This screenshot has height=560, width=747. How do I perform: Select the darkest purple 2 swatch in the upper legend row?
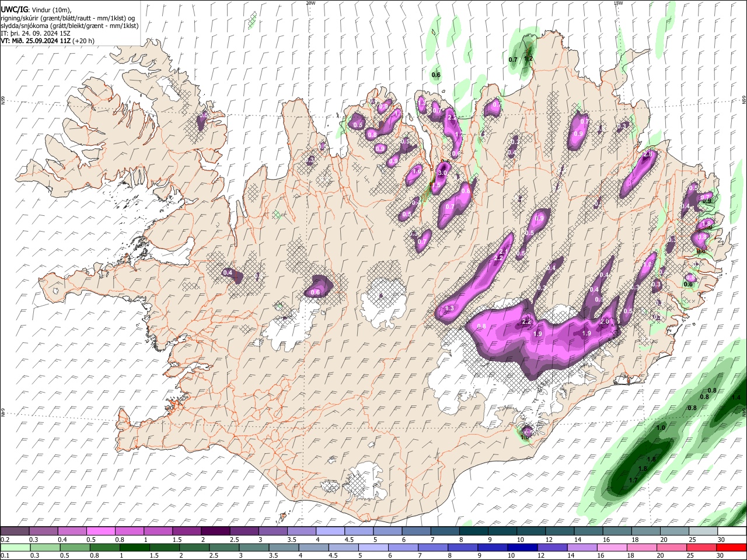(x=215, y=531)
